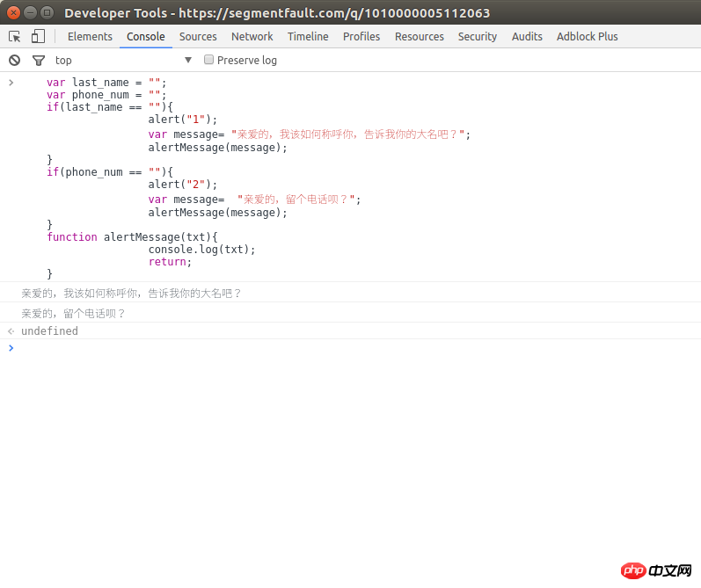This screenshot has height=588, width=701.
Task: Go to the Network tab
Action: click(252, 36)
